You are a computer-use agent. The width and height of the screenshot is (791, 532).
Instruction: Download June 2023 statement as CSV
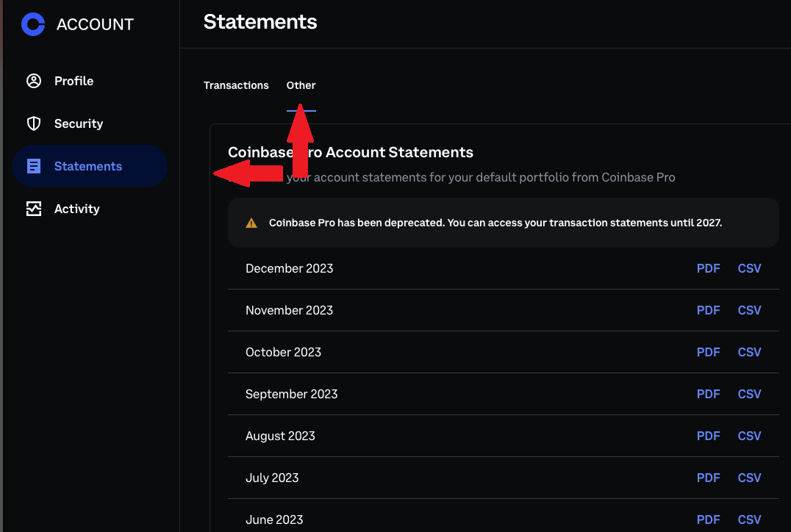[749, 520]
